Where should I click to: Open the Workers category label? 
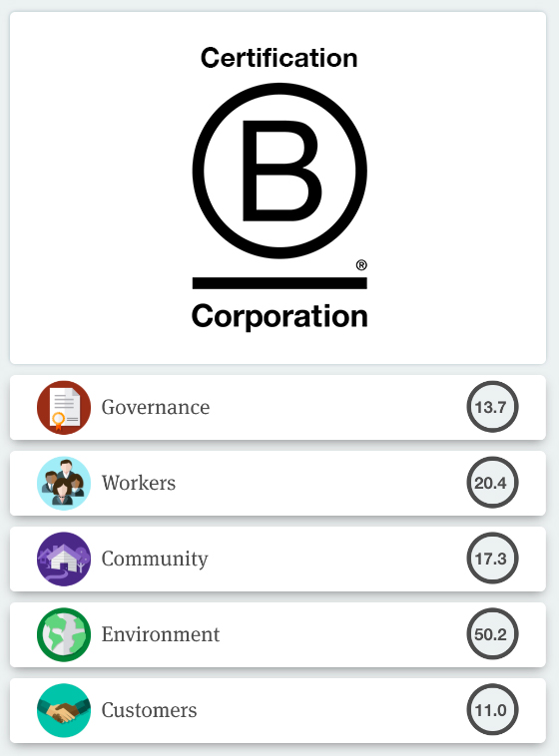tap(139, 483)
